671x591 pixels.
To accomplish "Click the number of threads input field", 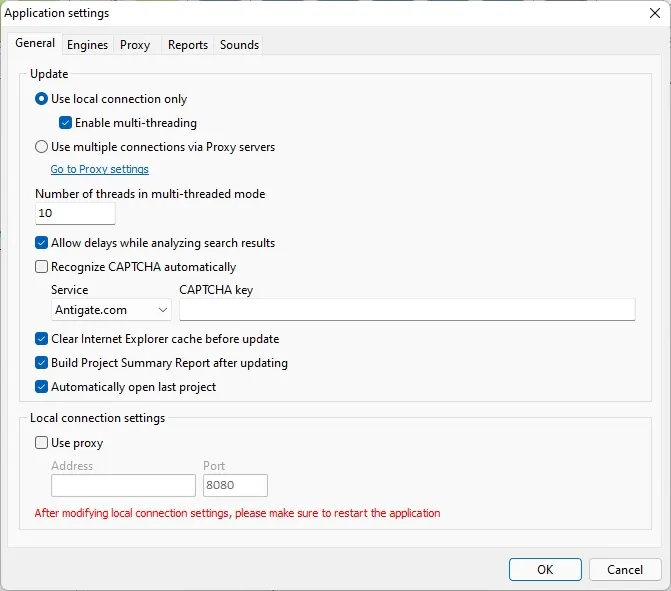I will [75, 213].
